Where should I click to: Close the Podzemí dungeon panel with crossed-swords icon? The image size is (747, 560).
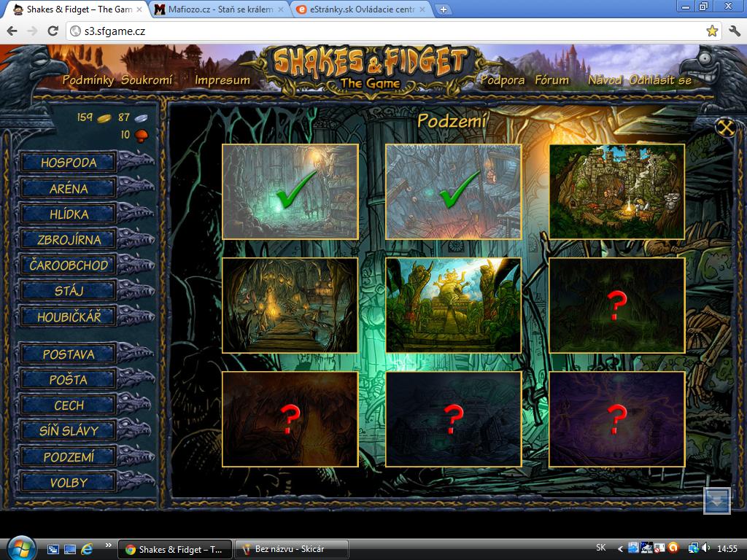point(726,128)
